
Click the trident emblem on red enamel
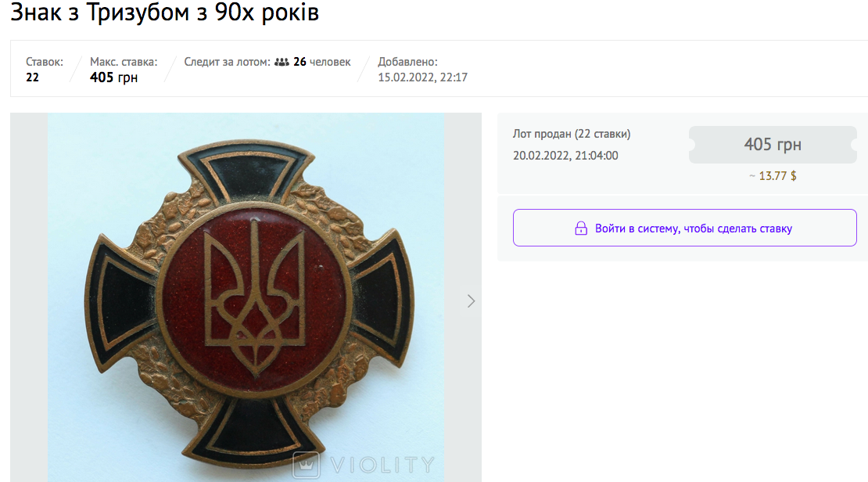[x=255, y=297]
